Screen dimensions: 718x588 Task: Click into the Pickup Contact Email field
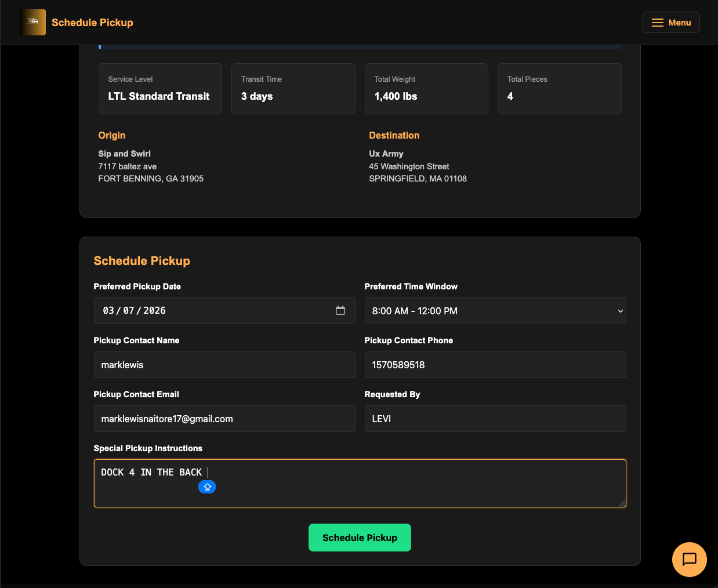click(224, 419)
